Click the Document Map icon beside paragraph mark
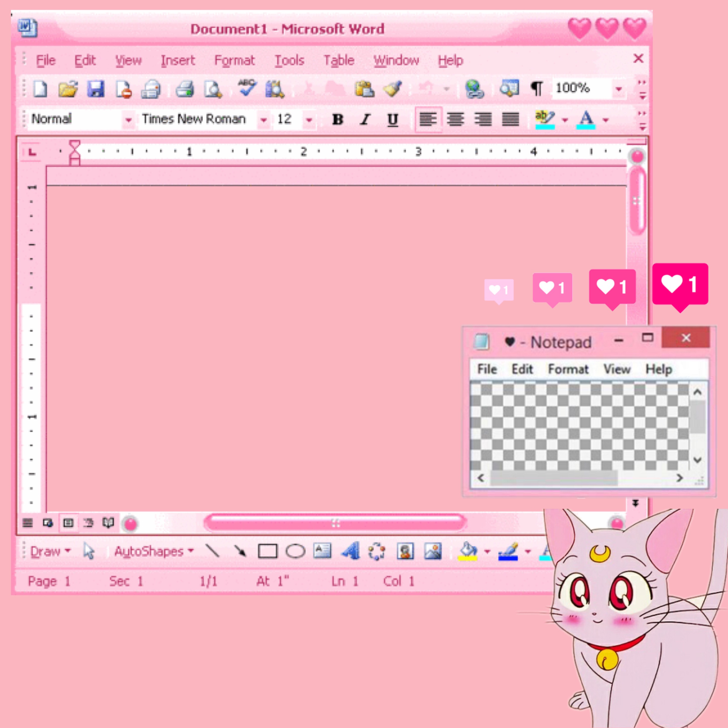 pos(509,88)
